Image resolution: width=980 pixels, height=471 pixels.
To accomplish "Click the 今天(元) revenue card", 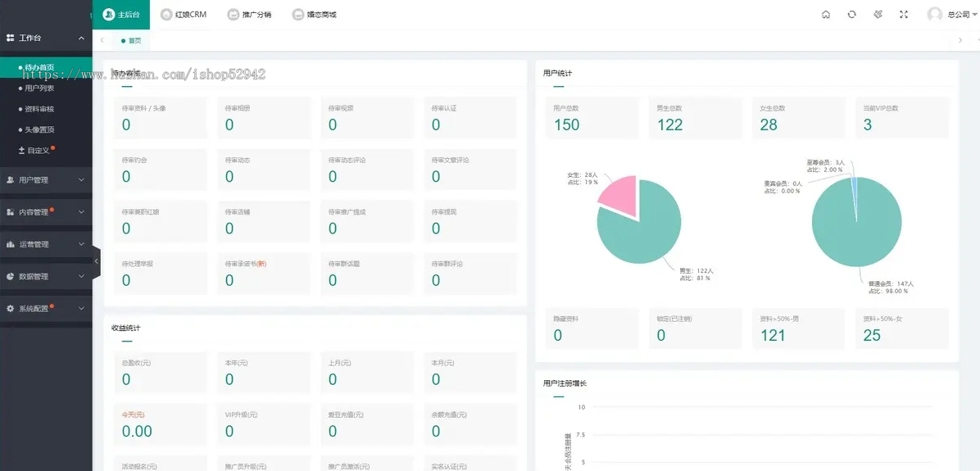I will 160,424.
